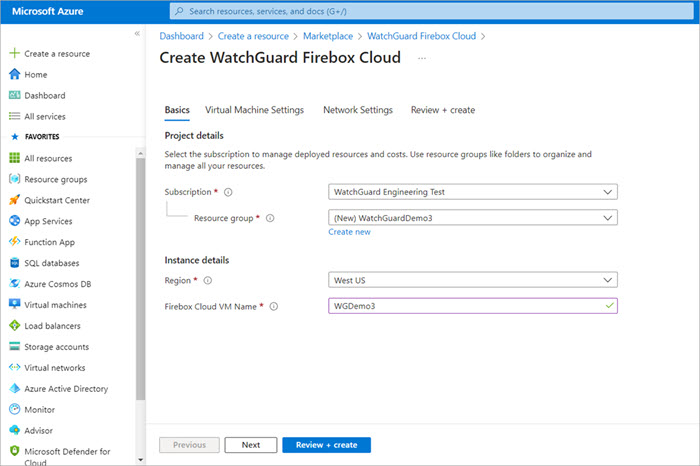Open the Review + create tab
This screenshot has height=466, width=700.
443,110
